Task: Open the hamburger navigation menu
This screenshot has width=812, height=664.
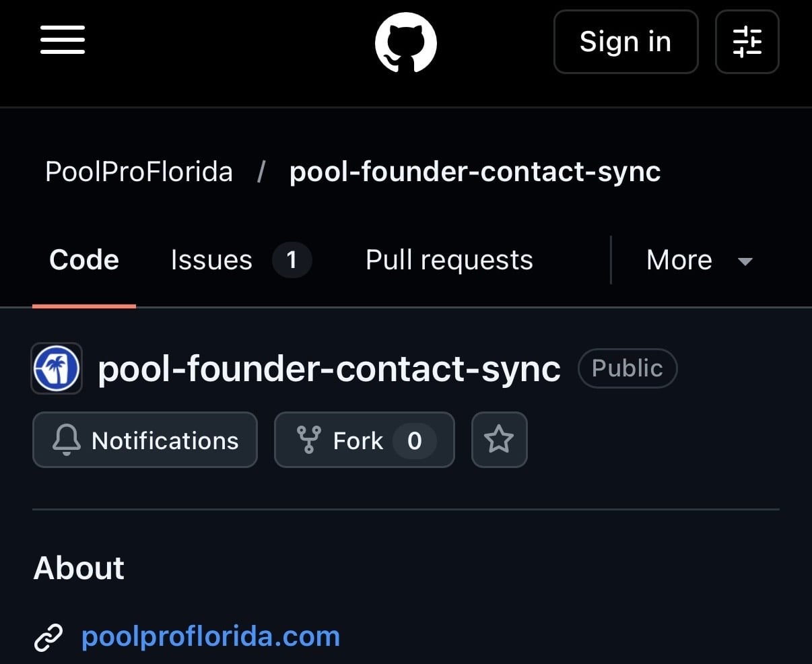Action: pos(63,40)
